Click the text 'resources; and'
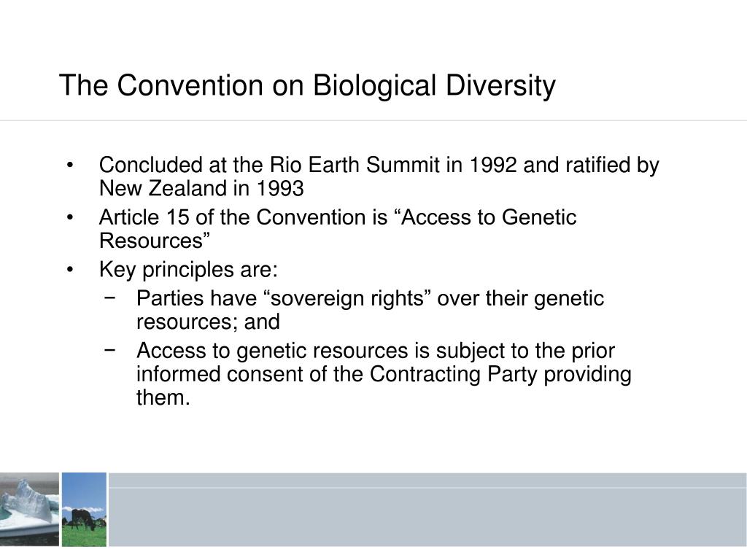Screen dimensions: 747x560 click(208, 322)
